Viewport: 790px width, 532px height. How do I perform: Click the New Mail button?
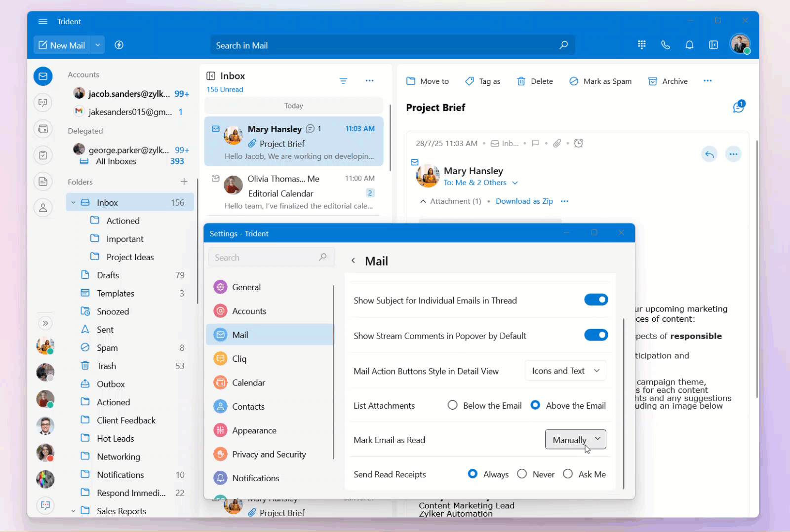click(x=62, y=45)
